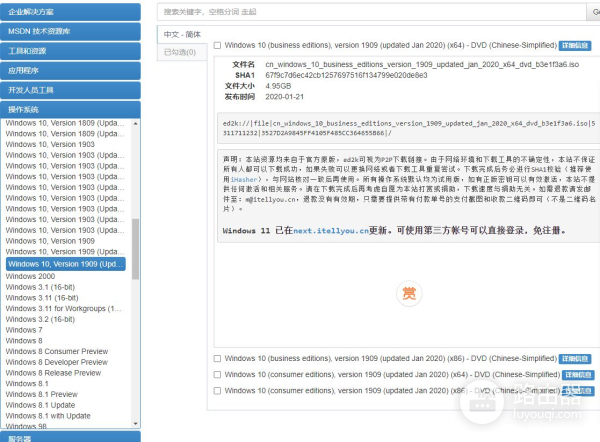600x442 pixels.
Task: Select Windows 2000 in the OS list
Action: tap(30, 276)
